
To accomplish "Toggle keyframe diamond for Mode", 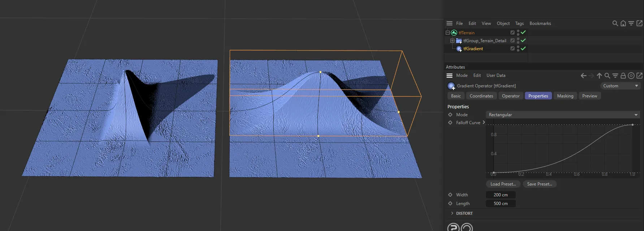I will [x=450, y=115].
